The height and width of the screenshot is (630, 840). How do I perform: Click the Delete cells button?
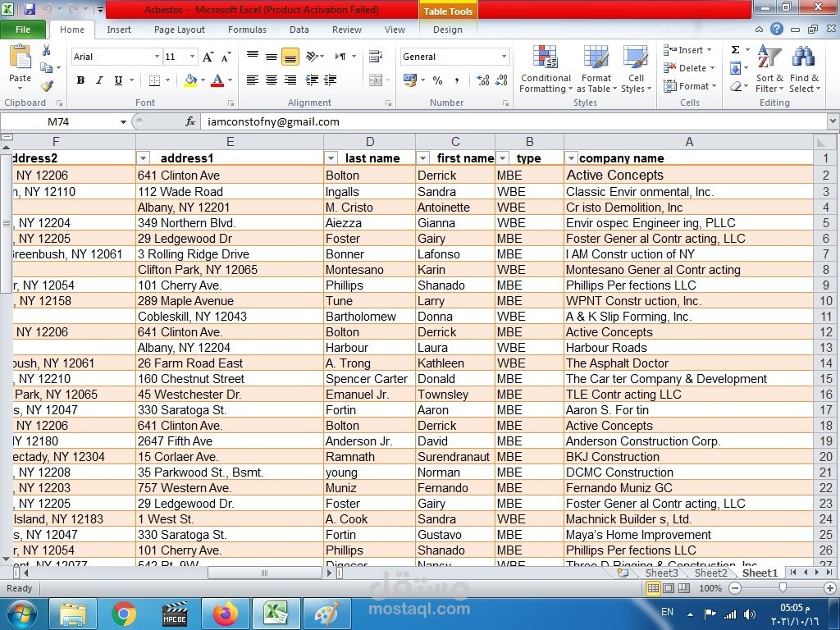tap(689, 68)
